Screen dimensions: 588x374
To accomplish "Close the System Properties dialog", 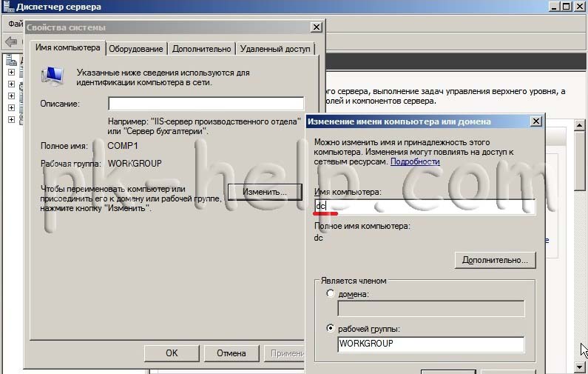I will (x=317, y=27).
